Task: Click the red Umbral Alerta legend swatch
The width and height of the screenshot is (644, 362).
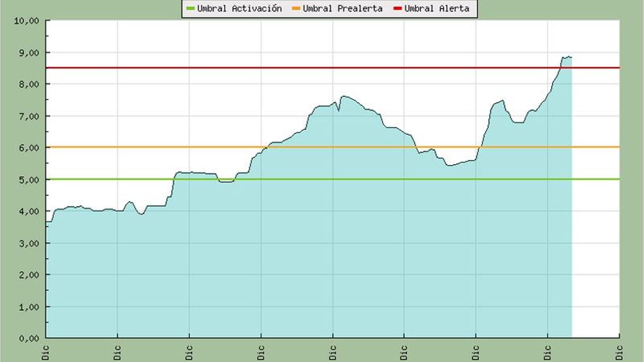Action: 398,8
